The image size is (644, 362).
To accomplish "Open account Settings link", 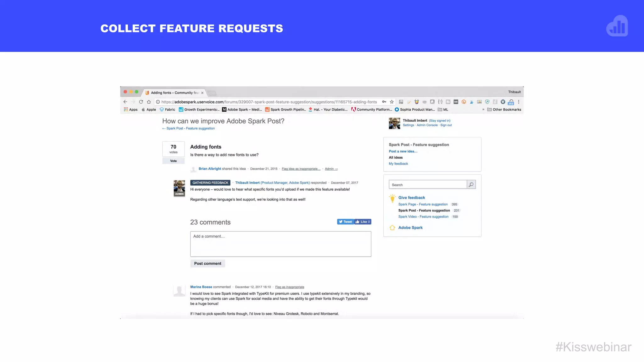I will (x=408, y=125).
